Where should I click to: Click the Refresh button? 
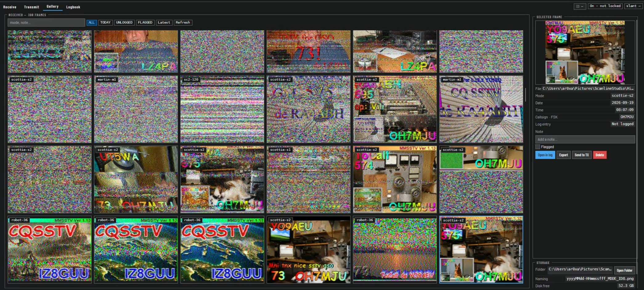pos(183,23)
